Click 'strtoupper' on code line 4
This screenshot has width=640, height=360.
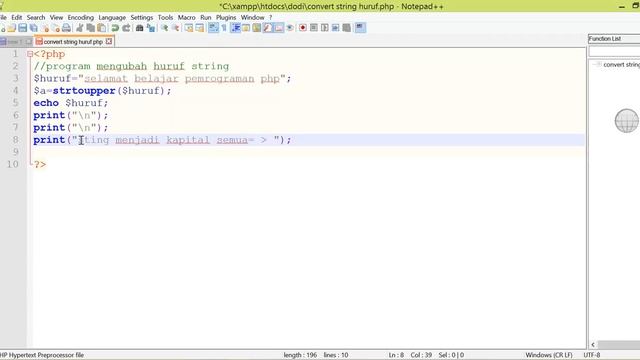(84, 91)
